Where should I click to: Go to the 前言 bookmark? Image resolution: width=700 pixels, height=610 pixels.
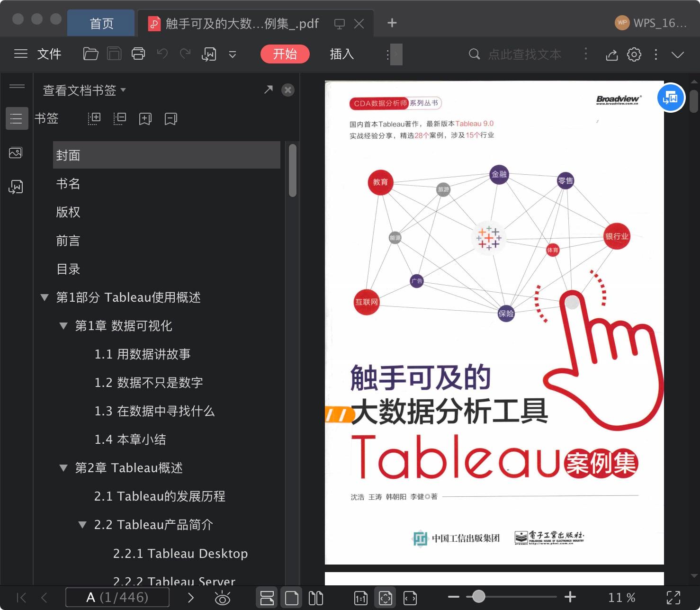coord(68,241)
